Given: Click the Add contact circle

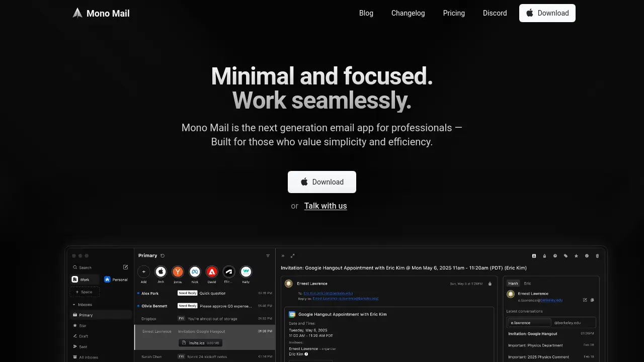Looking at the screenshot, I should coord(143,271).
